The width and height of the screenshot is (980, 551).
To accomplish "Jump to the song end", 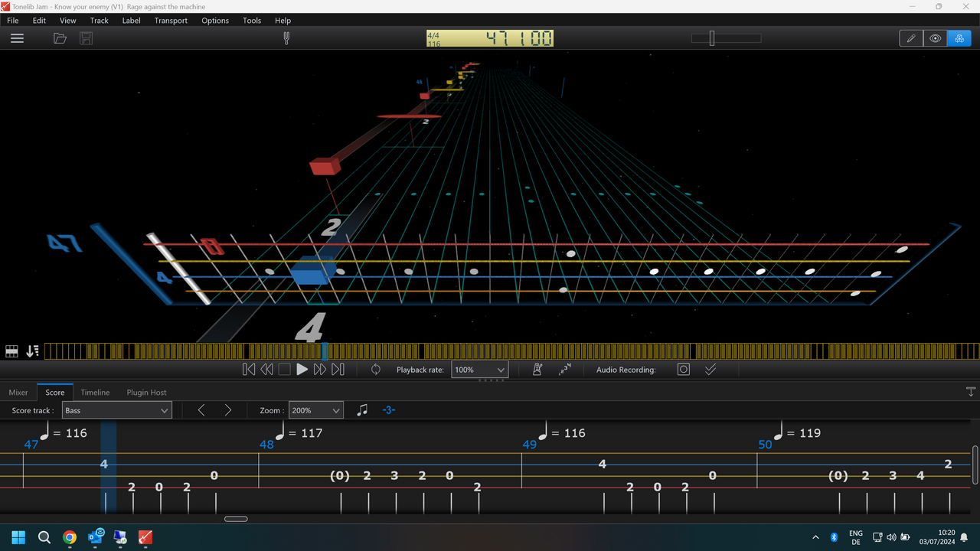I will 338,370.
